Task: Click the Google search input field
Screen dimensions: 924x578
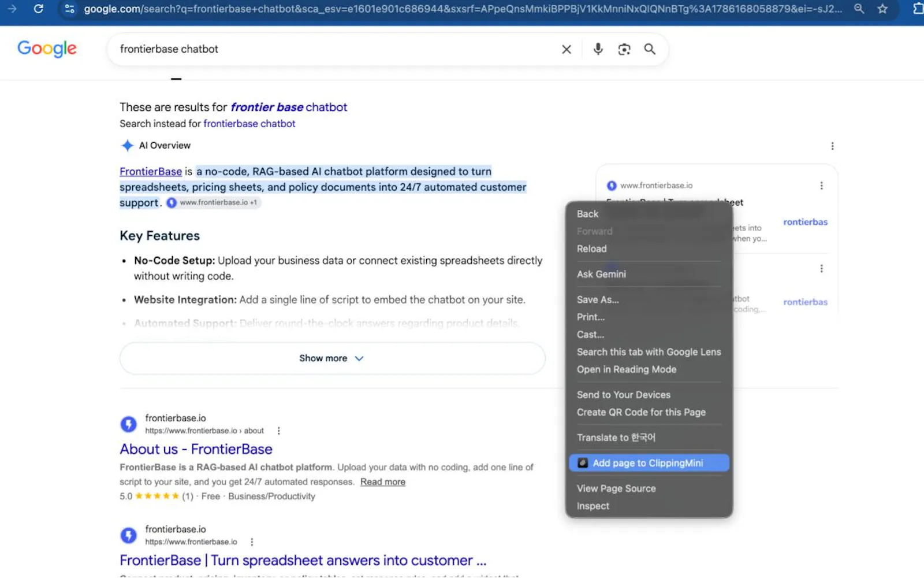Action: [x=335, y=49]
